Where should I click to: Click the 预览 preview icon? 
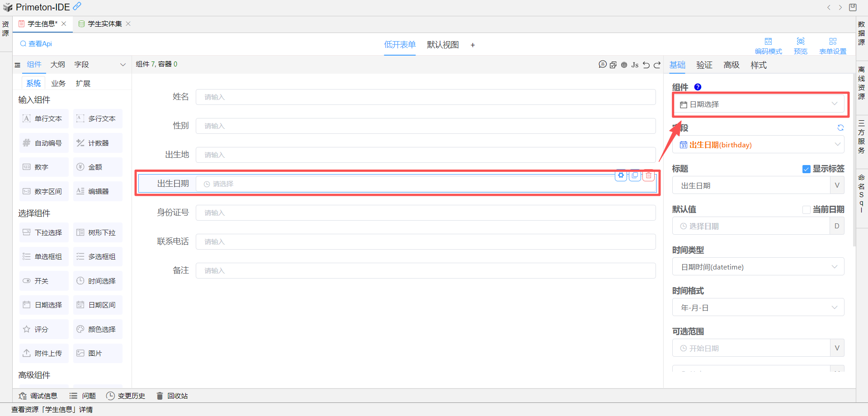pos(800,46)
